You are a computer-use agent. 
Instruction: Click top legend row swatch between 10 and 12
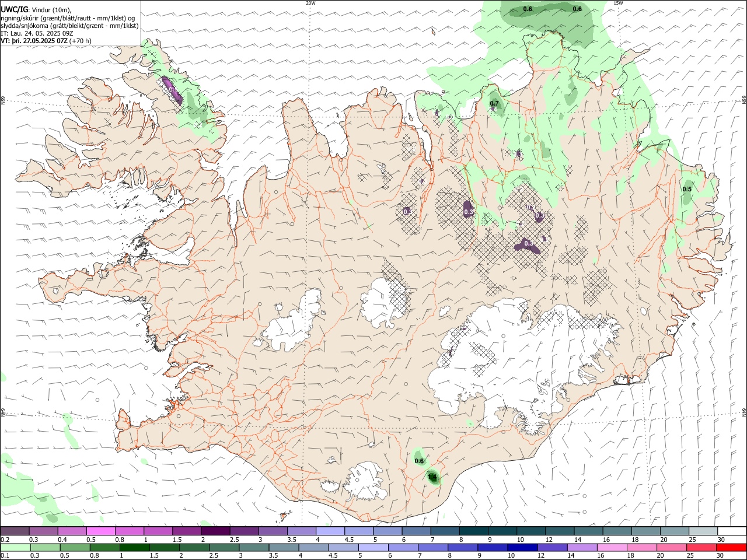pos(532,531)
